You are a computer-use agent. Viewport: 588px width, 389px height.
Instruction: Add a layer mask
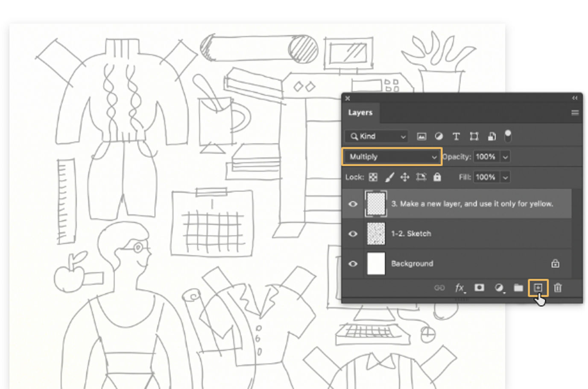click(480, 287)
